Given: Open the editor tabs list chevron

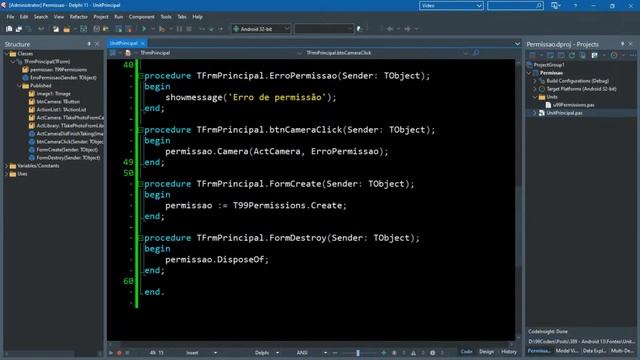Looking at the screenshot, I should tap(517, 44).
